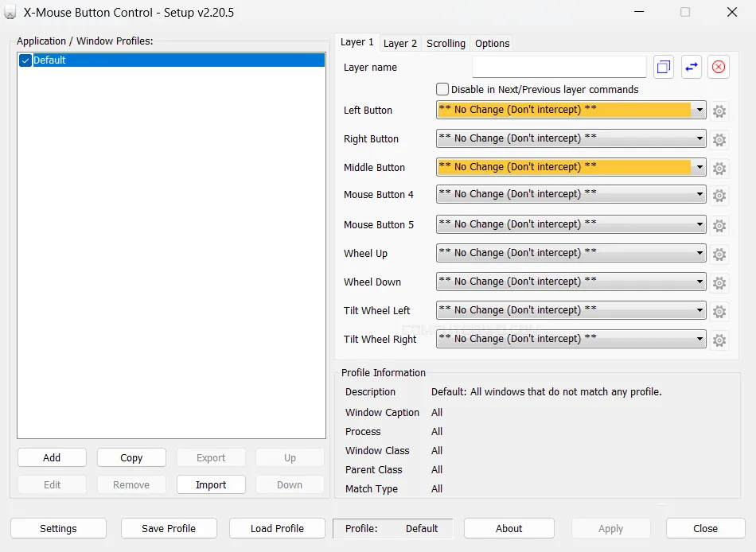Select the Default profile row
This screenshot has width=756, height=552.
[172, 60]
